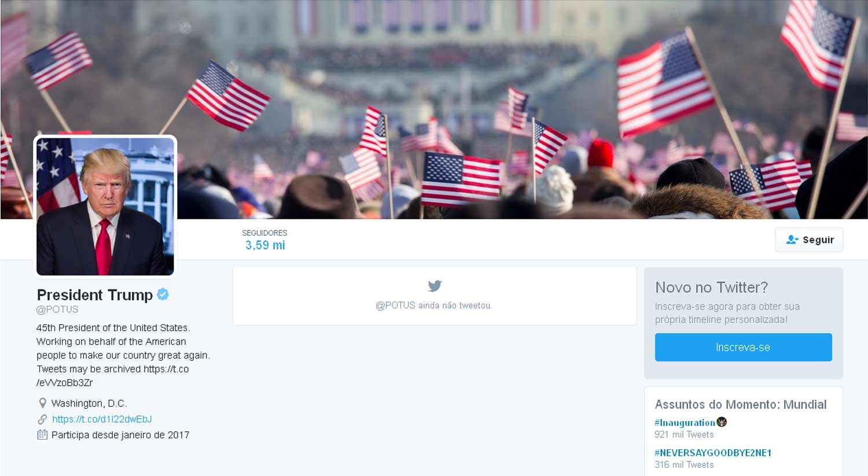Click the calendar joined-date icon

click(x=42, y=435)
